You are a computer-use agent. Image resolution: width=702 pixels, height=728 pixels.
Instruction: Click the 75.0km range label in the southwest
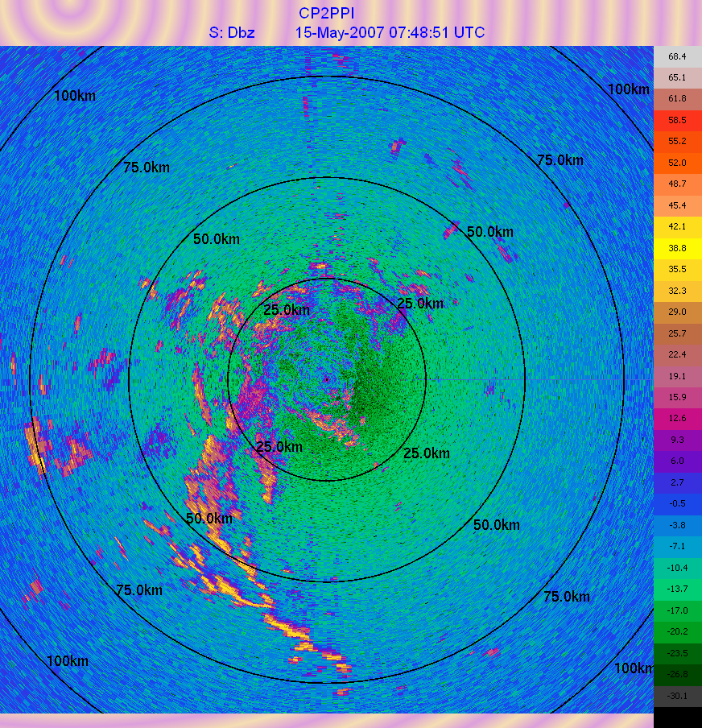(x=139, y=590)
